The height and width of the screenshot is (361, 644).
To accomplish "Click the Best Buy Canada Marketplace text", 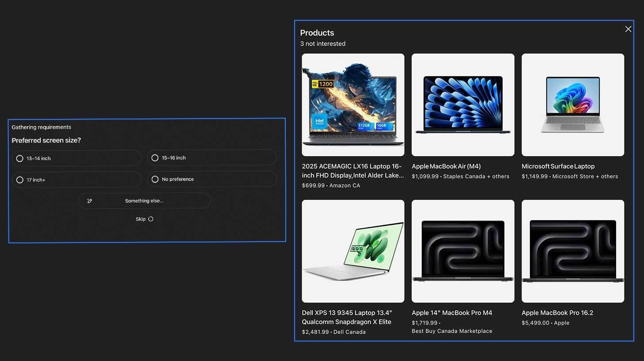I will pyautogui.click(x=452, y=331).
